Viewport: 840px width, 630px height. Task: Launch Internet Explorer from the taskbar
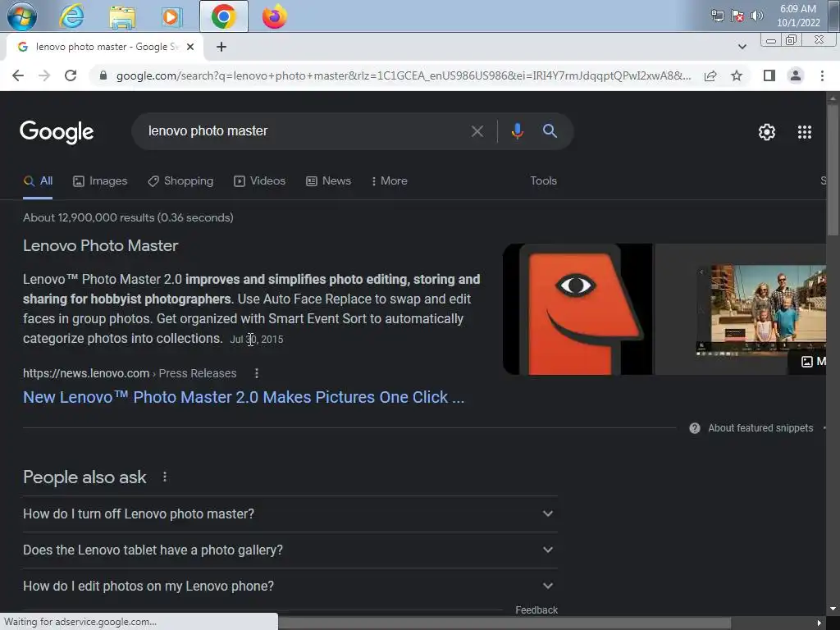[71, 16]
